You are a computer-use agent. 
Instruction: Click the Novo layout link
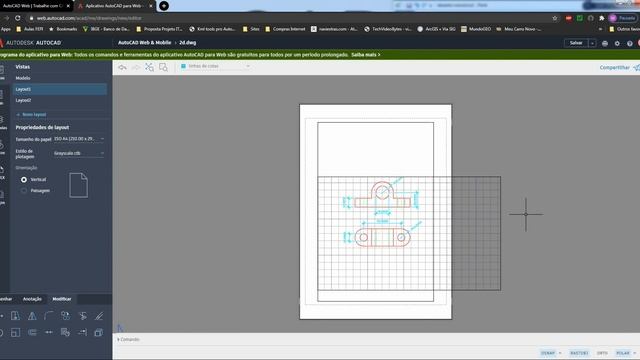(31, 115)
